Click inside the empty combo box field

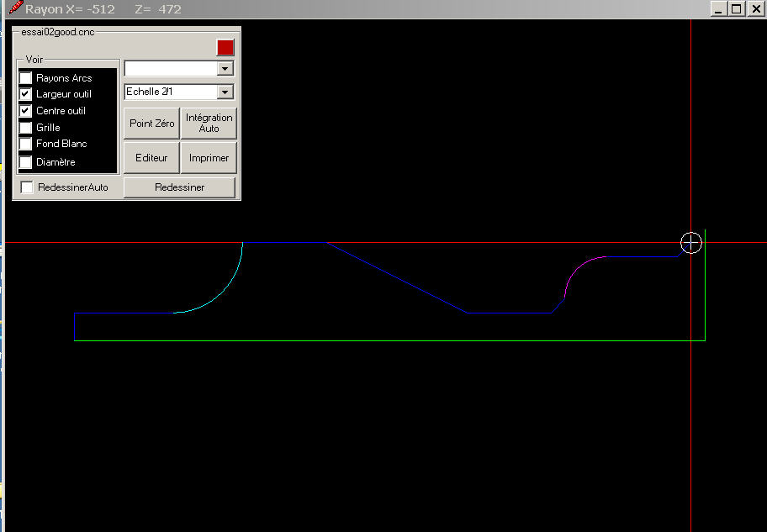point(171,68)
